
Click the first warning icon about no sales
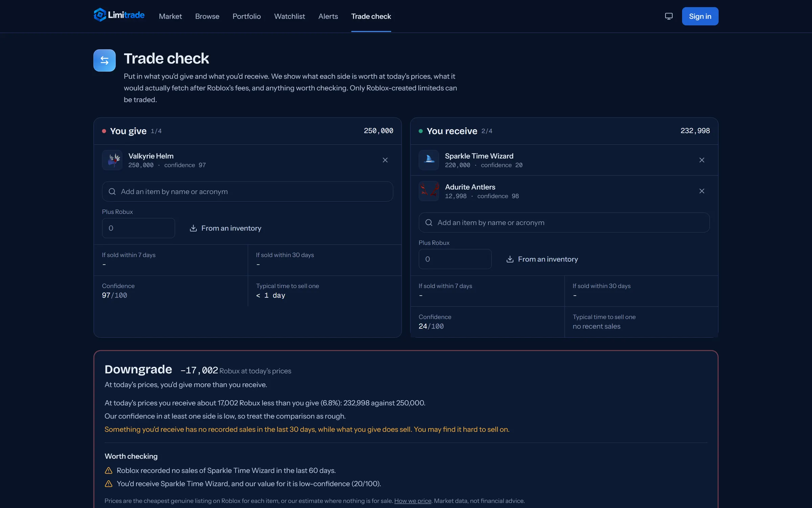(109, 470)
